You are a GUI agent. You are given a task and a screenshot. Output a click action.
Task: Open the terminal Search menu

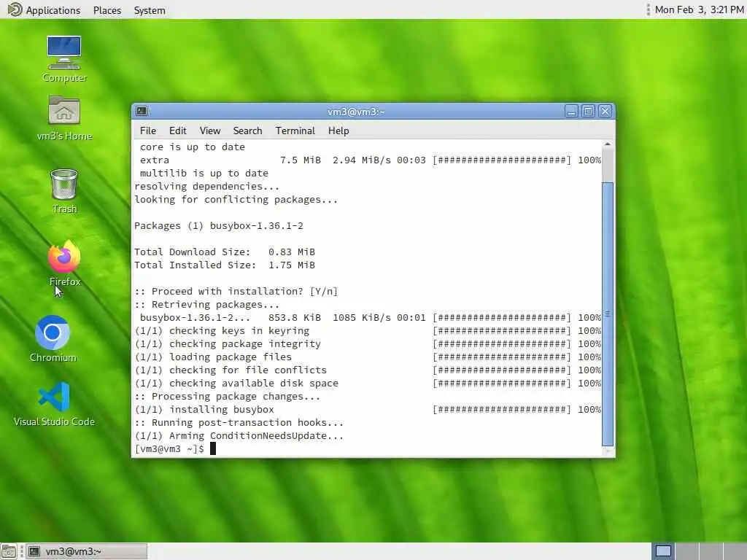(x=247, y=131)
